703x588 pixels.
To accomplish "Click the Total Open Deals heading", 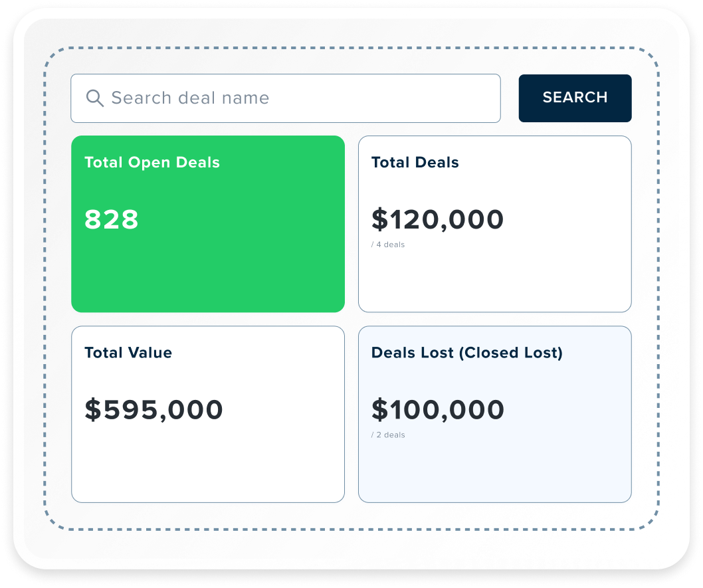I will (x=152, y=162).
